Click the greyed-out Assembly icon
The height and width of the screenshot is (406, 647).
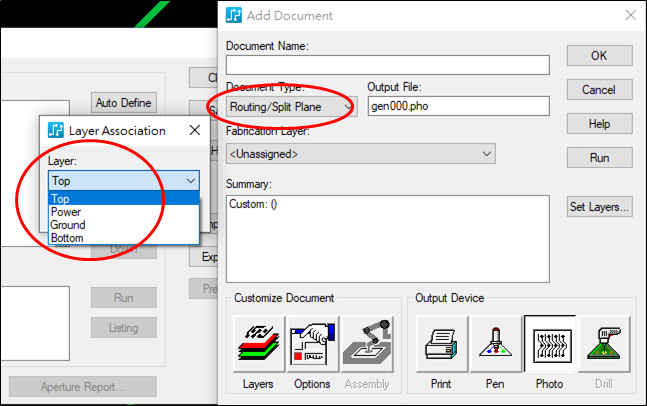coord(367,344)
